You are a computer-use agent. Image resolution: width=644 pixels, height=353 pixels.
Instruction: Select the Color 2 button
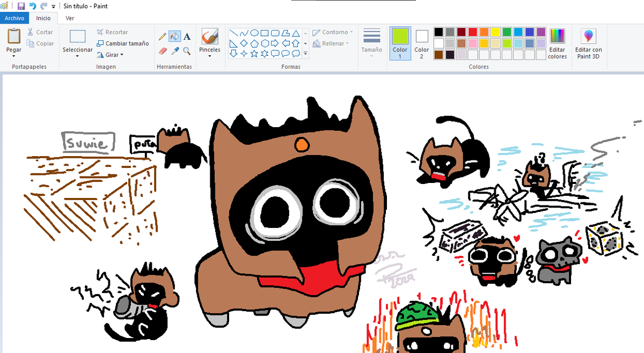pyautogui.click(x=422, y=43)
